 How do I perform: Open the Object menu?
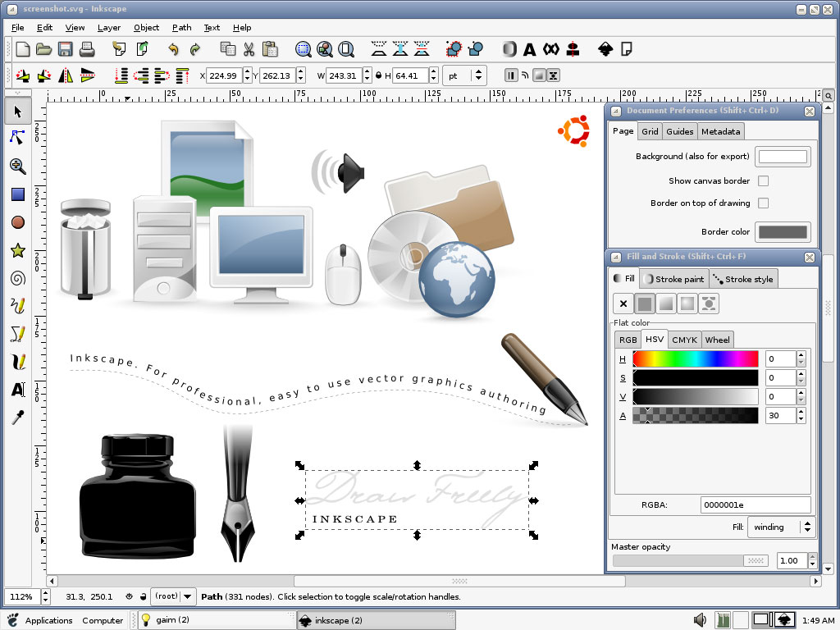point(146,27)
